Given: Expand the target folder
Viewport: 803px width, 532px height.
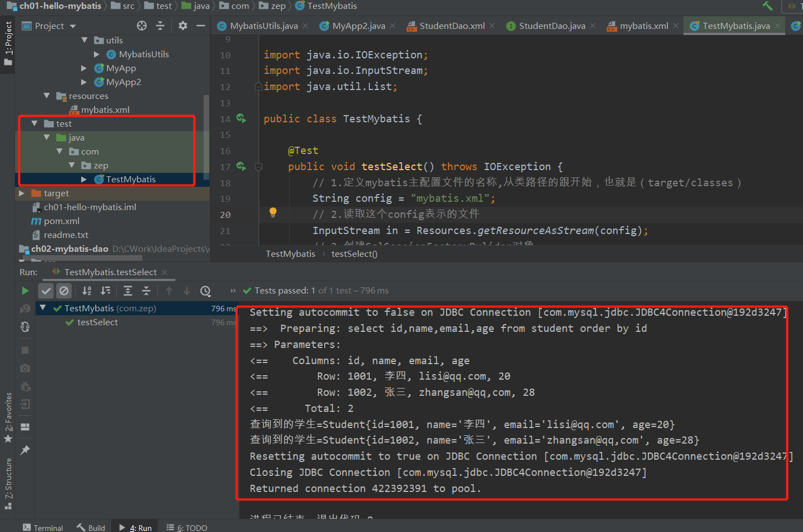Looking at the screenshot, I should point(22,193).
